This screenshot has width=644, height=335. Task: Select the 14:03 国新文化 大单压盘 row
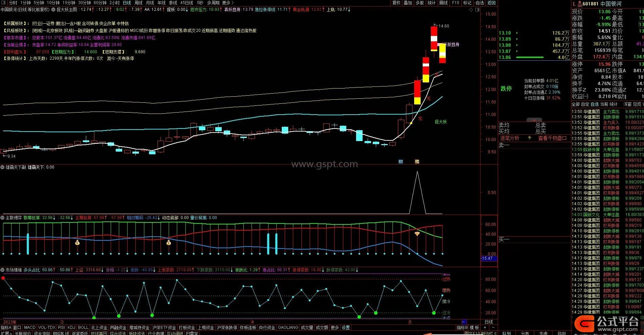tap(607, 215)
